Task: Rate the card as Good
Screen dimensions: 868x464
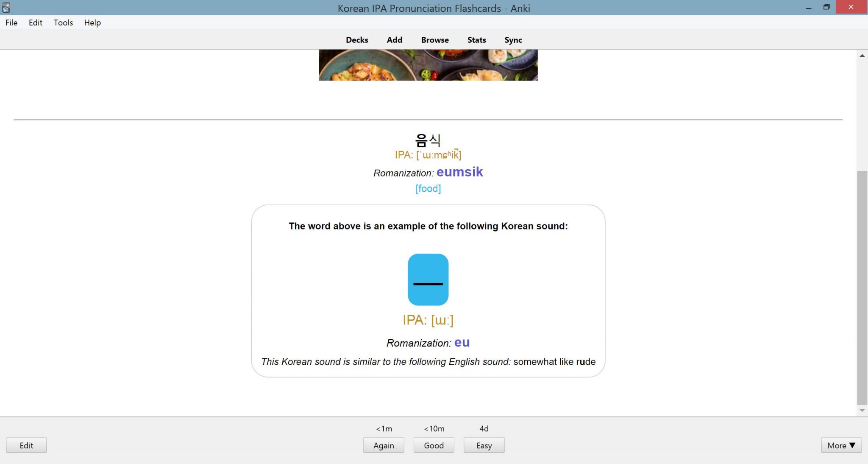Action: 434,445
